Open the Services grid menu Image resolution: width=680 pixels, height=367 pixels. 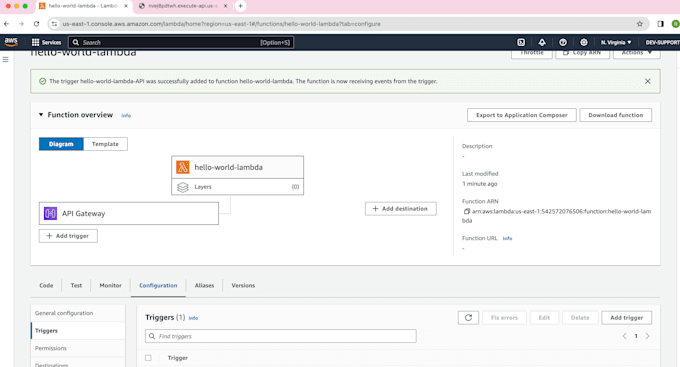(46, 42)
